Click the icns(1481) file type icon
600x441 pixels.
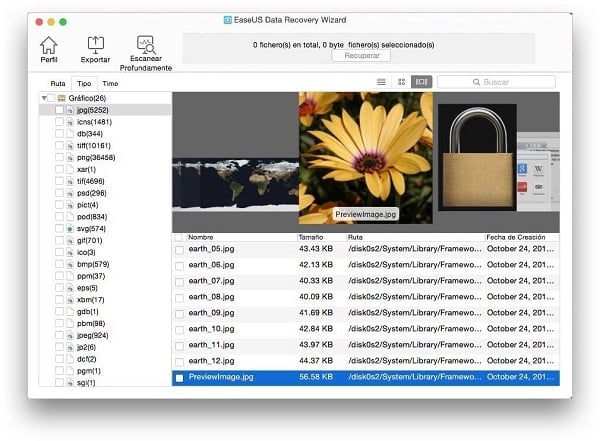tap(70, 122)
